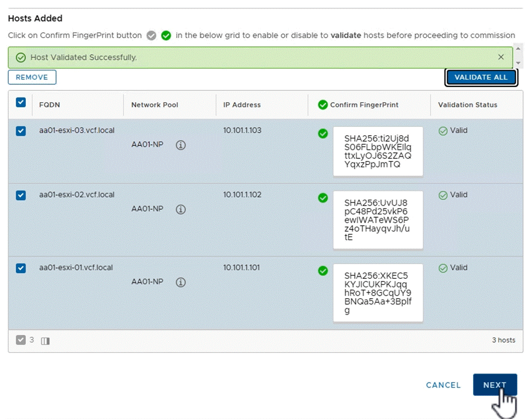This screenshot has height=419, width=532.
Task: Open info tooltip for AA01-NP on aa01-esxi-01
Action: 180,282
